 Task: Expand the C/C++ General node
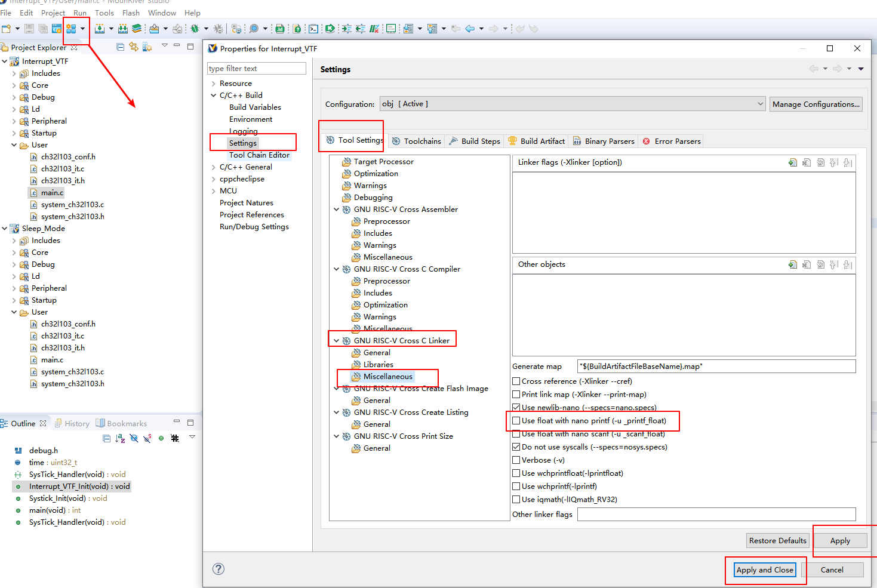(213, 167)
